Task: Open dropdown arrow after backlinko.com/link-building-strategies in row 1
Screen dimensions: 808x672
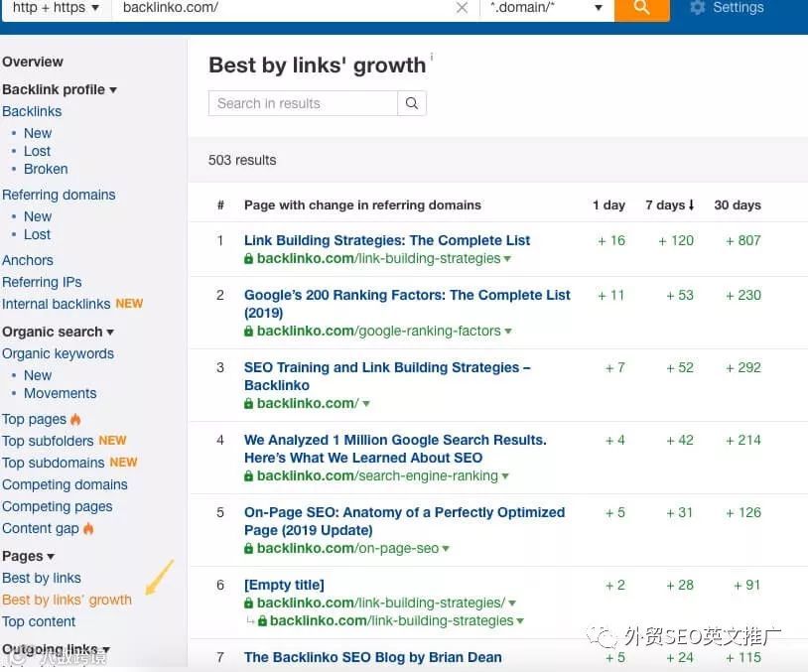Action: pos(507,259)
